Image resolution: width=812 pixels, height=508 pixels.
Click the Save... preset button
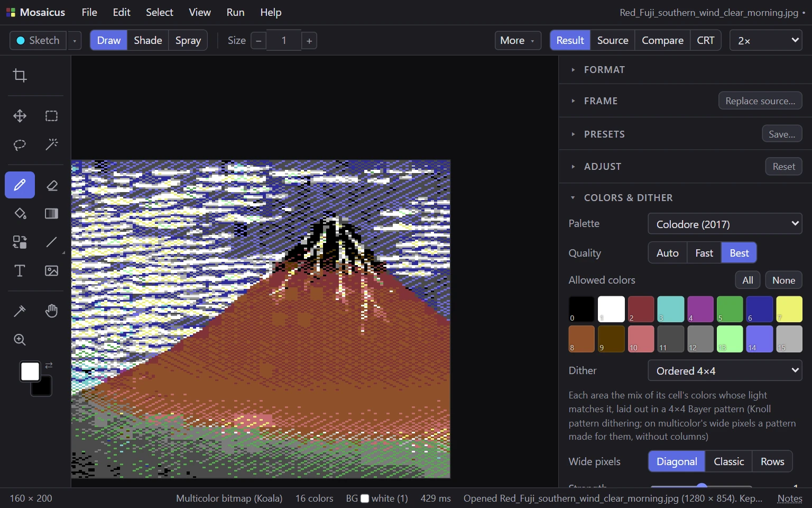pyautogui.click(x=782, y=134)
